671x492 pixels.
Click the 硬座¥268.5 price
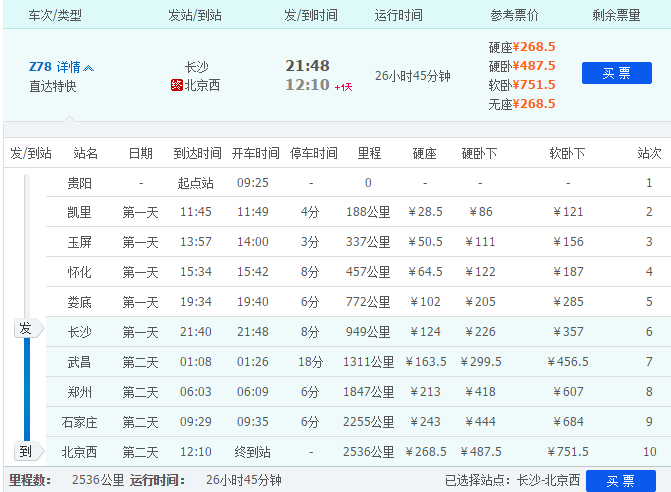[x=522, y=47]
